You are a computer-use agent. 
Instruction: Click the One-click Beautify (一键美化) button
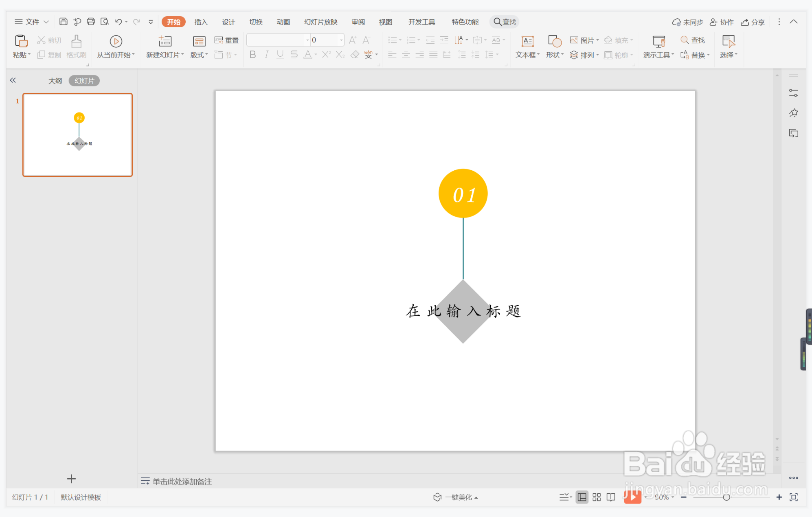(x=456, y=497)
